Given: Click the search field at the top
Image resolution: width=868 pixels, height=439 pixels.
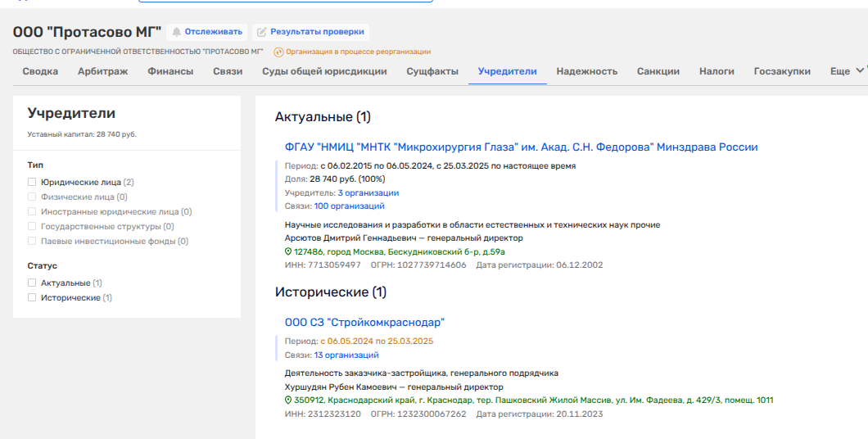Looking at the screenshot, I should click(285, 1).
